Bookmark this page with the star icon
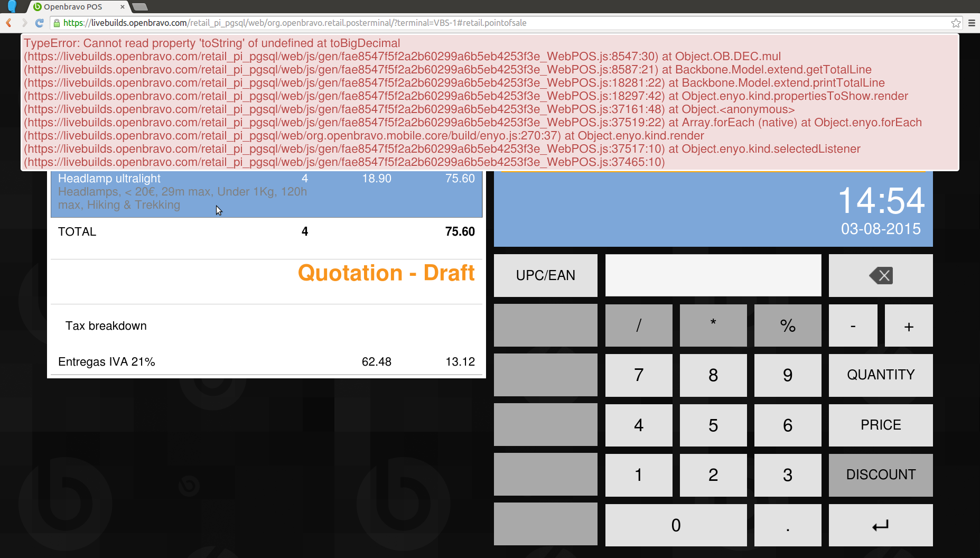Screen dimensions: 980x558 (956, 23)
